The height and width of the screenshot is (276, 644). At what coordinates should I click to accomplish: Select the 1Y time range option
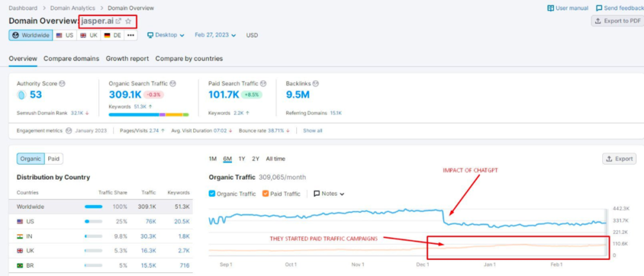pos(241,159)
